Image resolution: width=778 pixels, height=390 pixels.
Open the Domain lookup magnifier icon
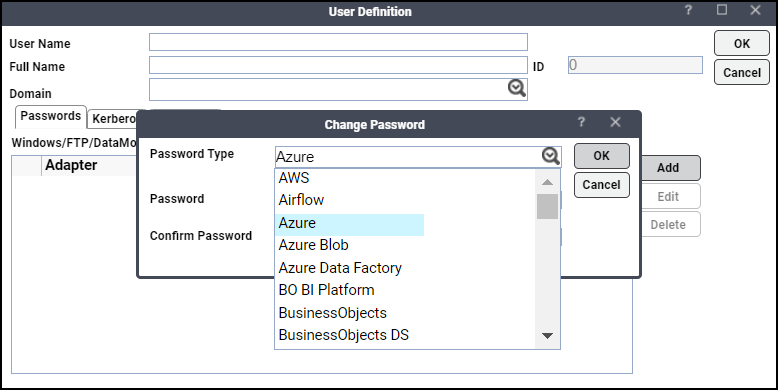coord(517,89)
